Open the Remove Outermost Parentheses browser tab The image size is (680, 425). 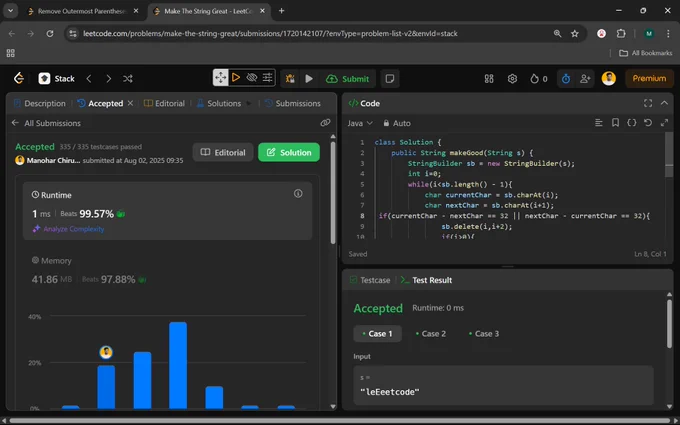84,11
